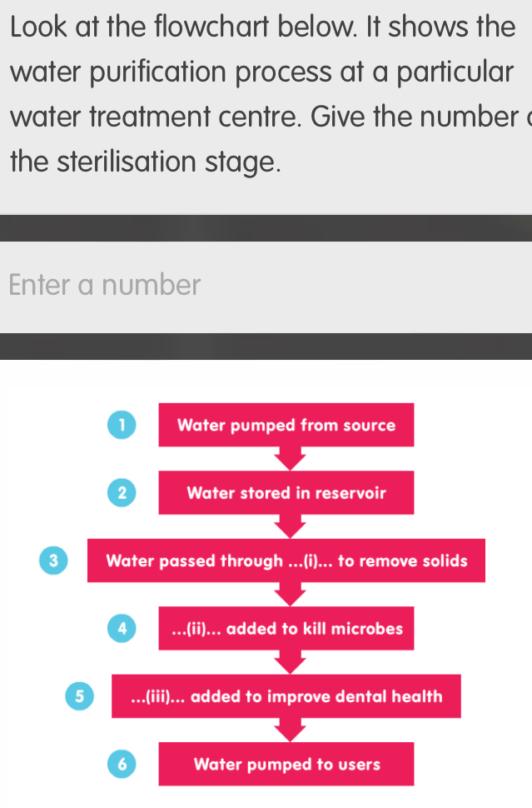Click the numbered circle 4 icon
532x808 pixels.
(x=122, y=627)
